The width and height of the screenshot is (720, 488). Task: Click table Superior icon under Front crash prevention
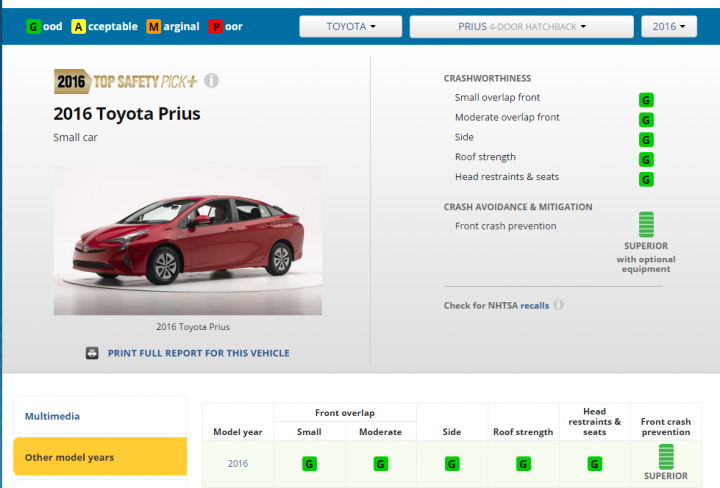pos(666,457)
